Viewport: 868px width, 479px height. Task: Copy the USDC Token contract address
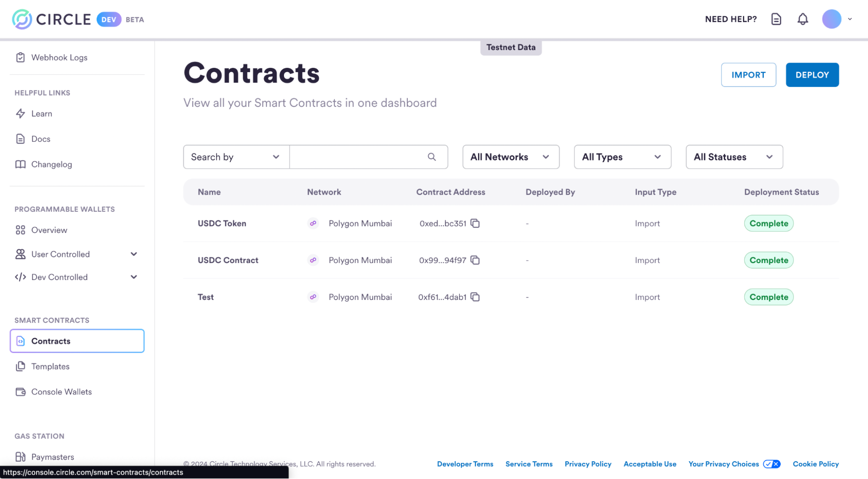[x=475, y=223]
